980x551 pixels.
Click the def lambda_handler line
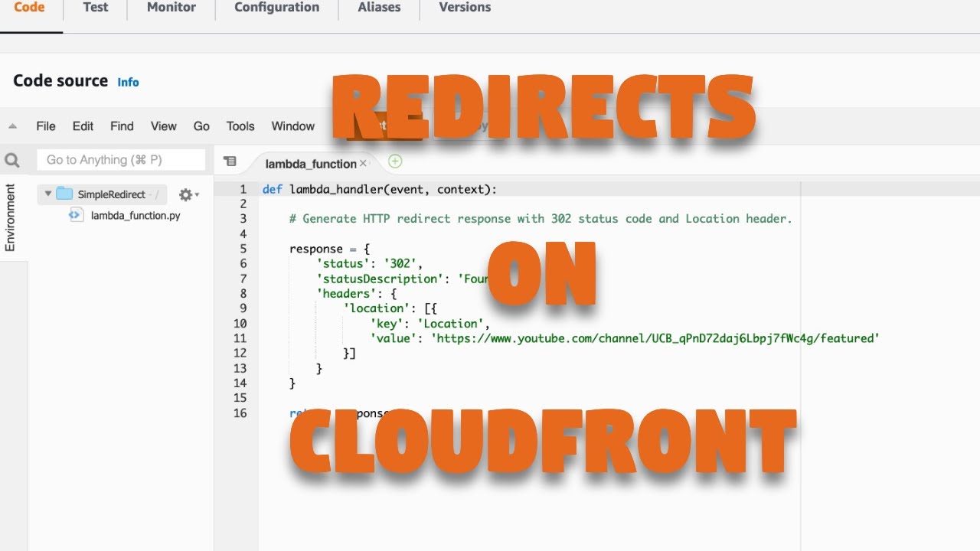pos(380,189)
